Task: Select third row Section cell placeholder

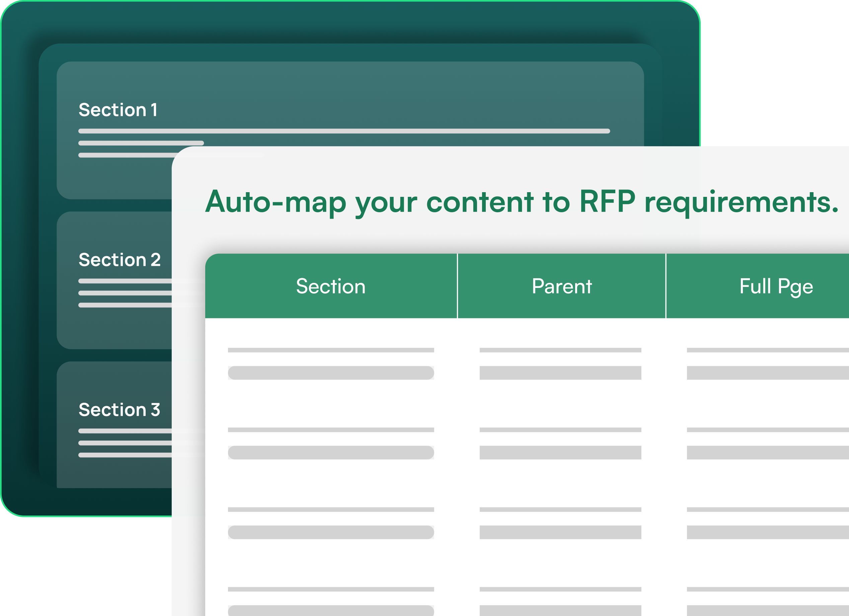Action: [x=330, y=532]
